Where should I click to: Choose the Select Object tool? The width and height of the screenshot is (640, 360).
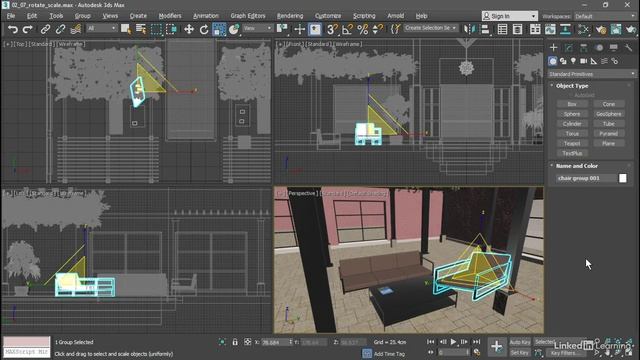pyautogui.click(x=125, y=29)
